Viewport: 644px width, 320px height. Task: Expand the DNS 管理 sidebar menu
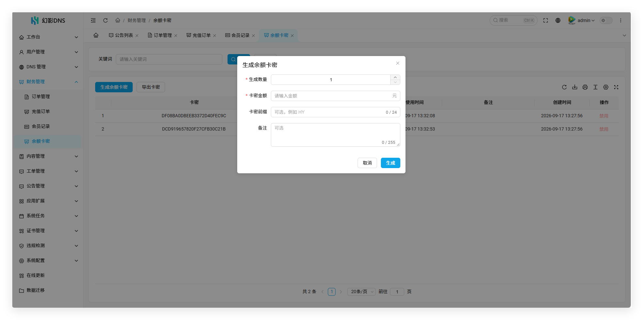click(x=48, y=67)
